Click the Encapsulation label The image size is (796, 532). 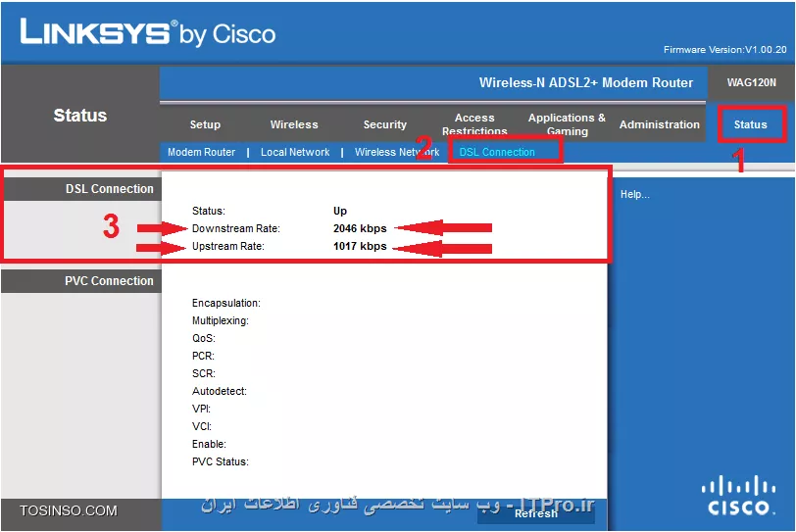tap(226, 304)
